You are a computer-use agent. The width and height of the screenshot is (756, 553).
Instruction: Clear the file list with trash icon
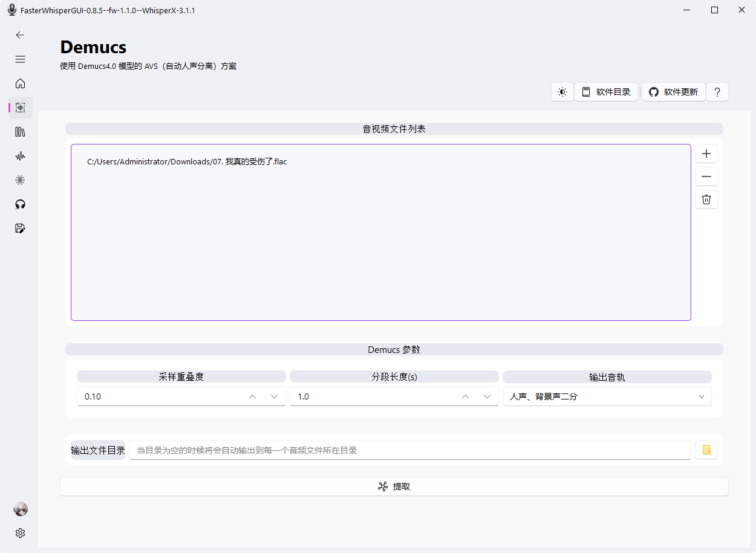point(706,199)
